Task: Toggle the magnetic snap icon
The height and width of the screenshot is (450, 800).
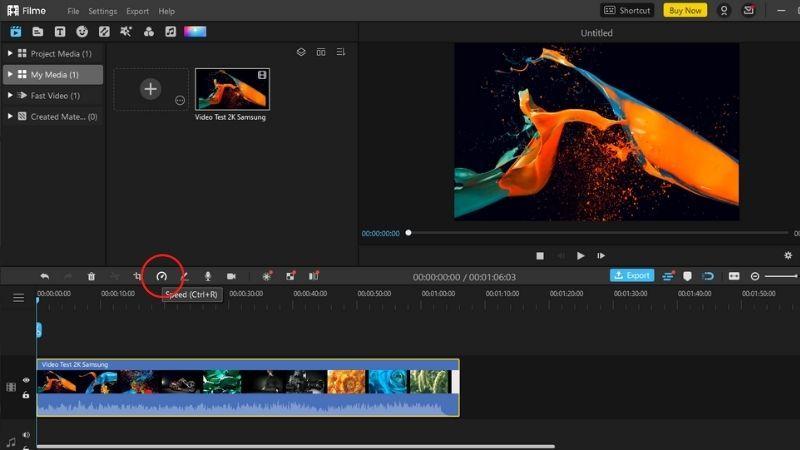Action: pos(708,276)
